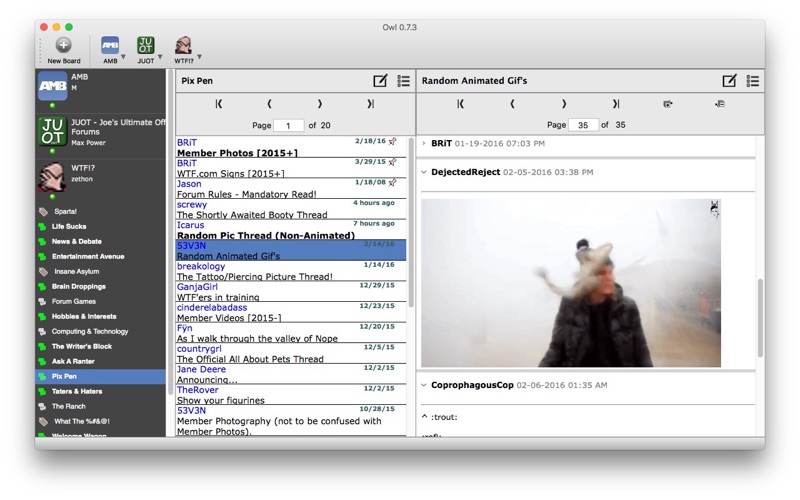Open Random Pic Thread (Non-Animated)
Screen dimensions: 800x500
pyautogui.click(x=291, y=230)
